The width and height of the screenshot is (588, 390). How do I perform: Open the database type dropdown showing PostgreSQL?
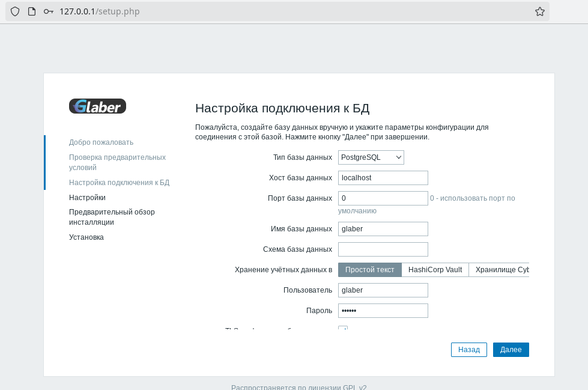pyautogui.click(x=371, y=157)
